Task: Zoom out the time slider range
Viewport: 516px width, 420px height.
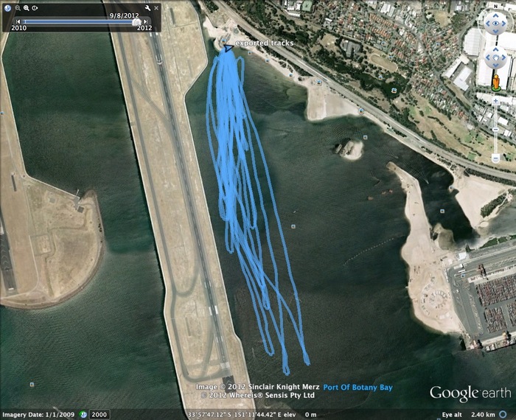Action: click(x=18, y=8)
